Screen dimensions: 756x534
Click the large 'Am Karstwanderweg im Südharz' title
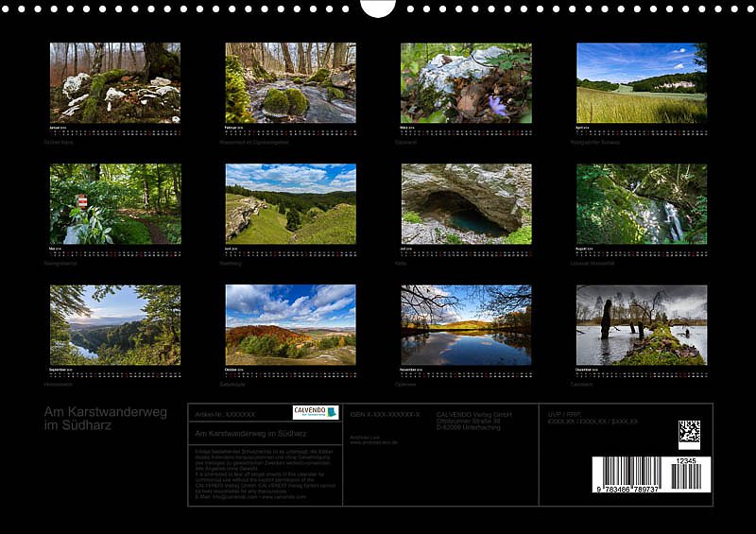(105, 419)
